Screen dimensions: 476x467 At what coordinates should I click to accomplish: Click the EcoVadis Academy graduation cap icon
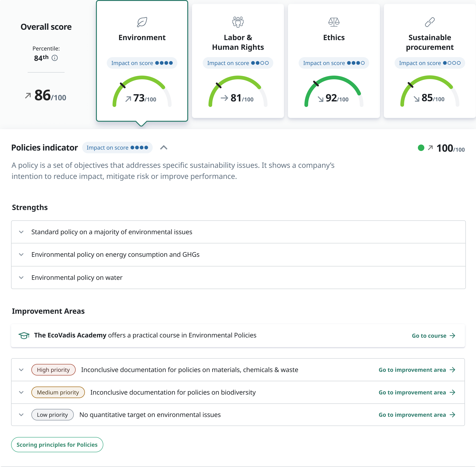click(24, 335)
